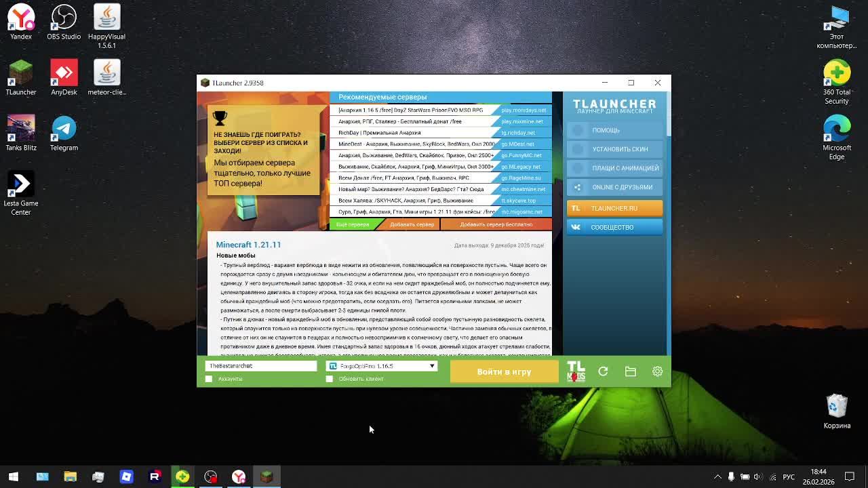The image size is (868, 488).
Task: Open TLauncher desktop shortcut
Action: click(21, 77)
